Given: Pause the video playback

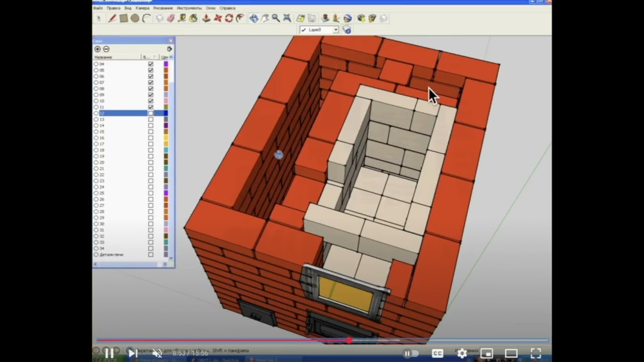Looking at the screenshot, I should 109,353.
